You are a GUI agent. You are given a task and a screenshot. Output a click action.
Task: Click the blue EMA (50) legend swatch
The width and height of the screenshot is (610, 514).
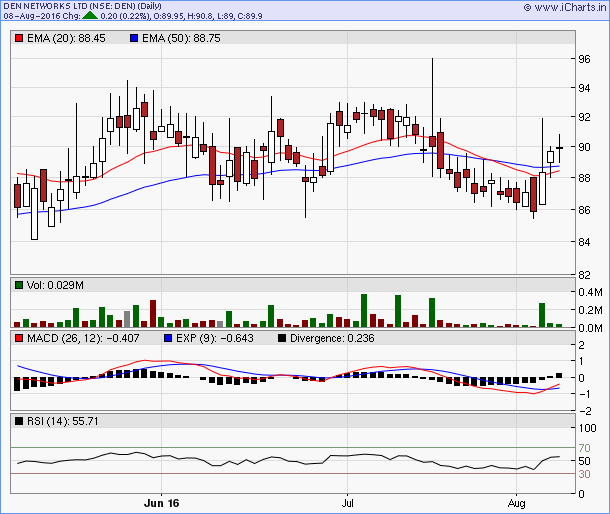pyautogui.click(x=134, y=38)
